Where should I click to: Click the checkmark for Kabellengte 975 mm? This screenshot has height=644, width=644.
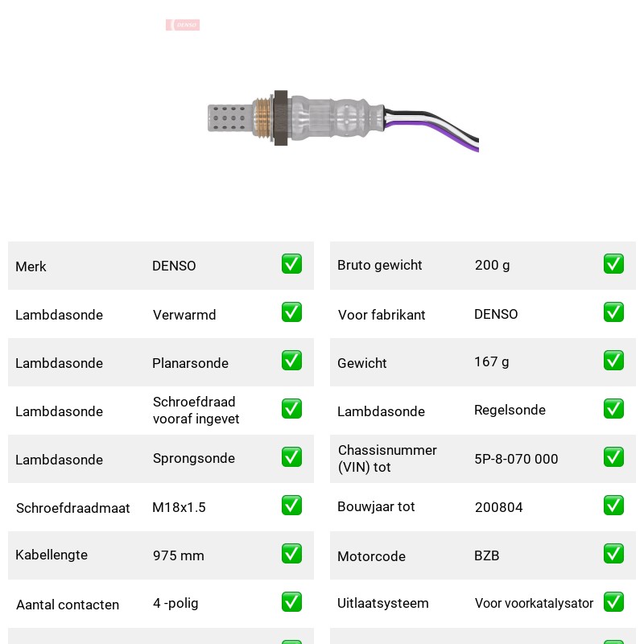(291, 554)
